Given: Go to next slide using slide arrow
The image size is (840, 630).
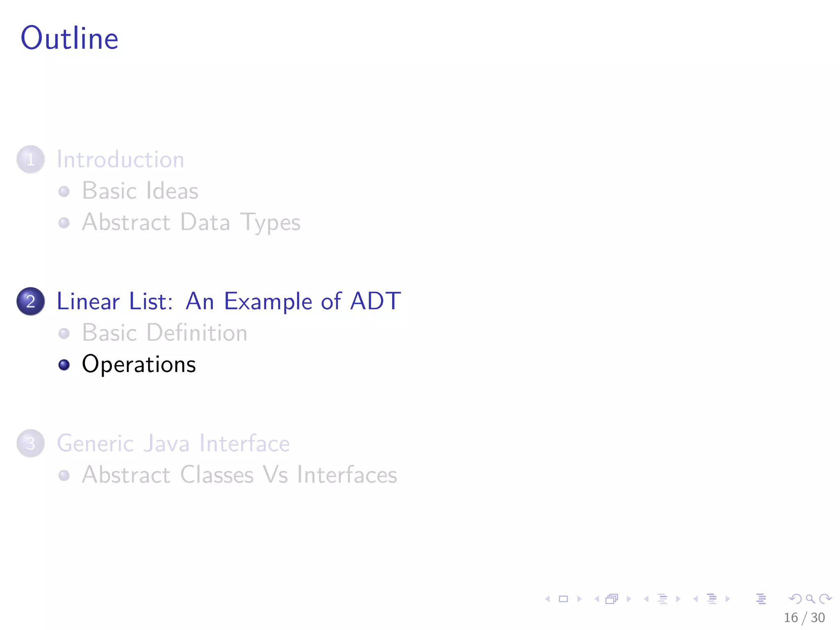Looking at the screenshot, I should [580, 599].
